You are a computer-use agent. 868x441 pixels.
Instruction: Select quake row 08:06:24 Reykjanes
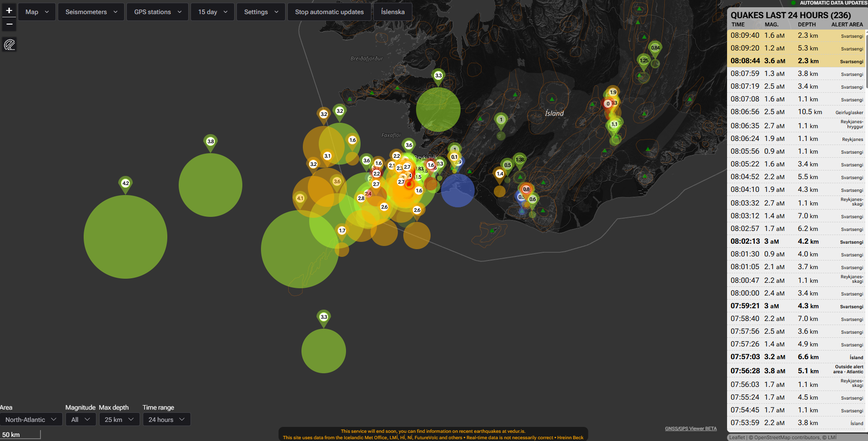797,139
